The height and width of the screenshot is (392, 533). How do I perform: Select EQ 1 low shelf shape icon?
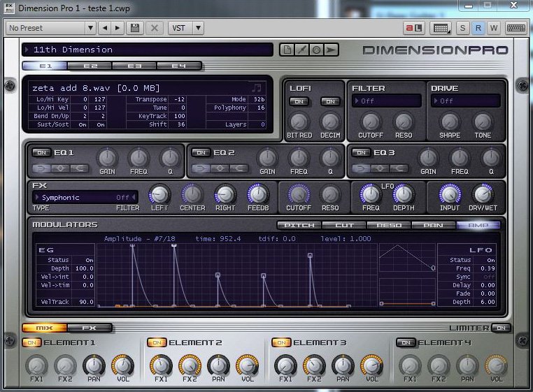click(x=41, y=168)
